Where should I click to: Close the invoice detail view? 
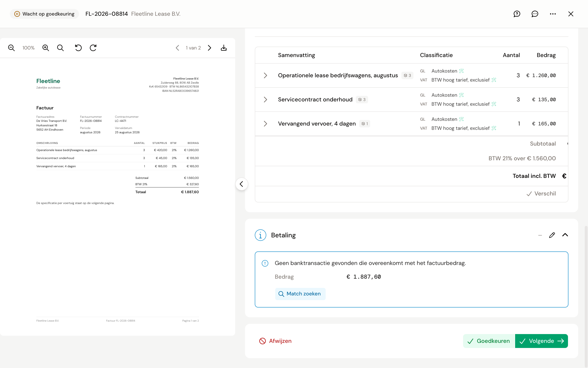pos(571,14)
